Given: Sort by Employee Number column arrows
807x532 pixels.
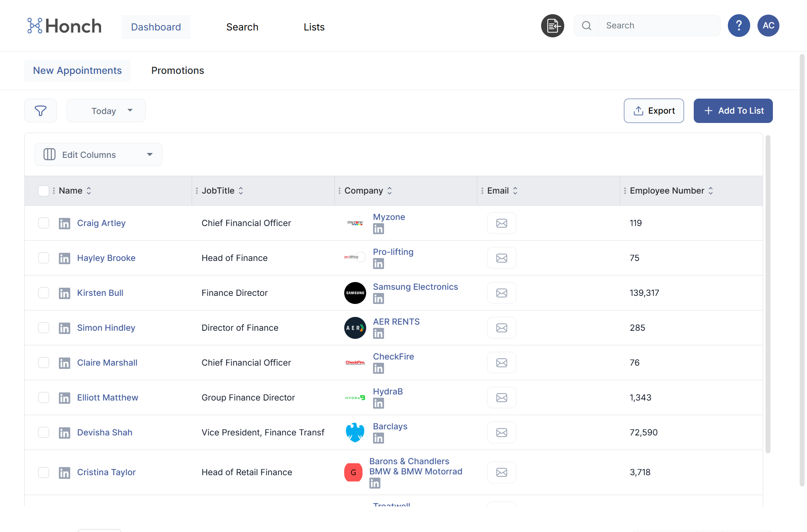Looking at the screenshot, I should tap(710, 191).
